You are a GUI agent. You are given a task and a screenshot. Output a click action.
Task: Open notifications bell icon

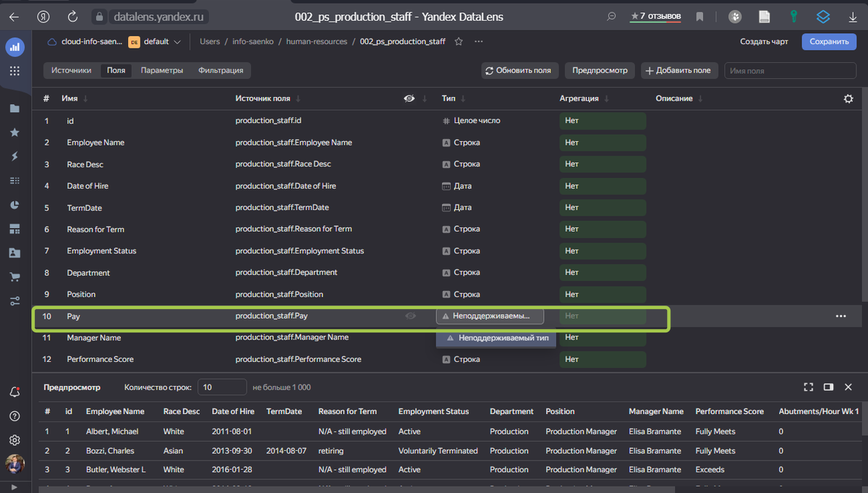click(x=14, y=392)
